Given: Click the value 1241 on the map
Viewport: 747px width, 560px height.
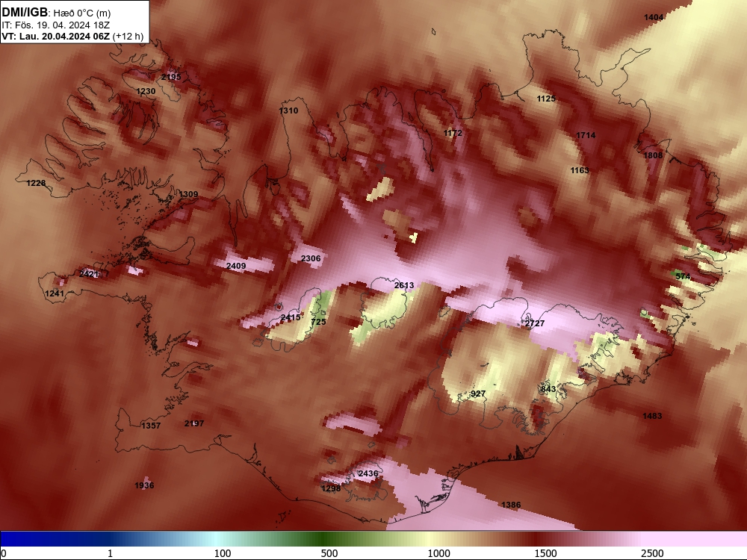Looking at the screenshot, I should 55,293.
